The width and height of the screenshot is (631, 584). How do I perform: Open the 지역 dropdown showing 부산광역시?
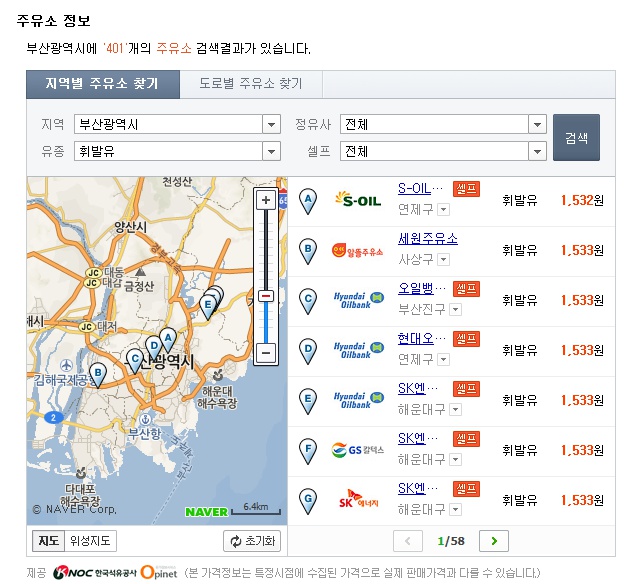177,124
